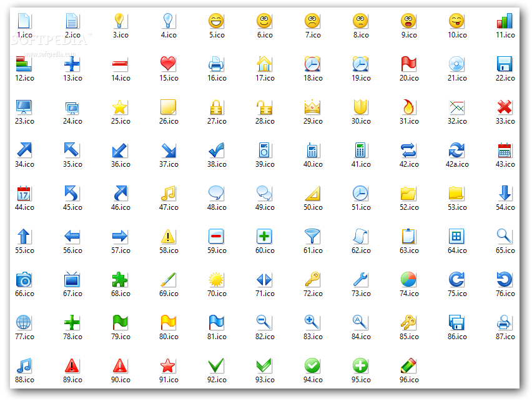Click the printer icon (16.ico)
Viewport: 532px width, 401px height.
pyautogui.click(x=216, y=64)
